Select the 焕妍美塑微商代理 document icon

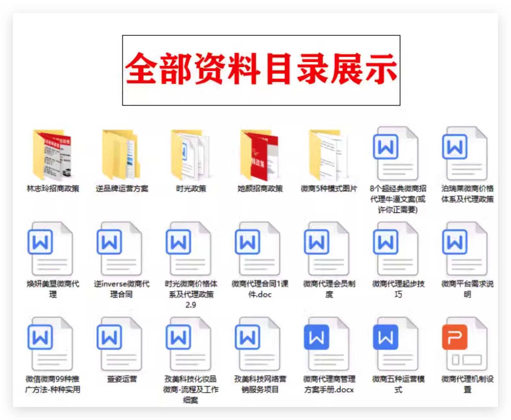(x=50, y=249)
